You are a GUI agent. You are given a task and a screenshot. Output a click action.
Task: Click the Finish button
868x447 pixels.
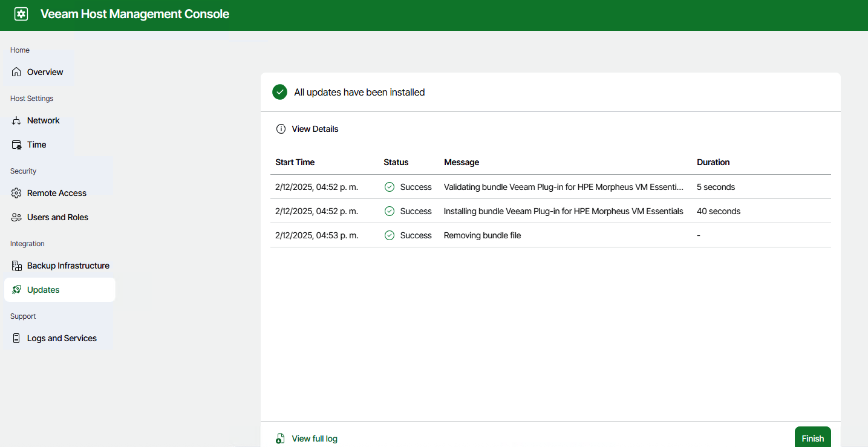coord(812,438)
